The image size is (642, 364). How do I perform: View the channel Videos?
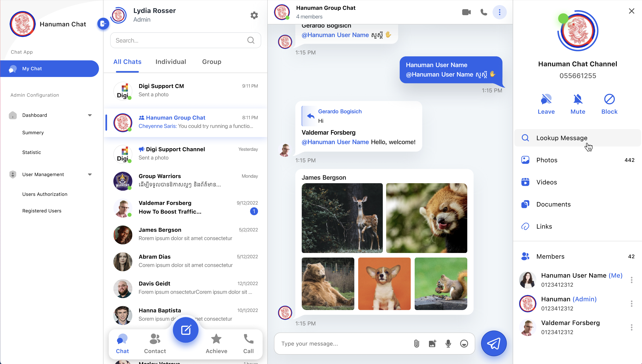(577, 182)
